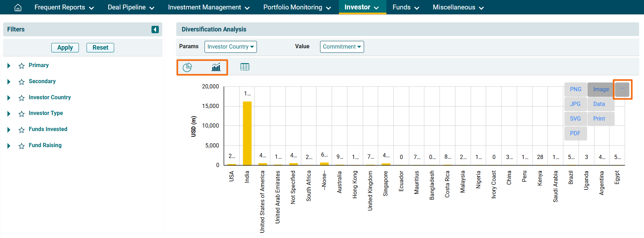
Task: Expand the Investor Country filter section
Action: coord(9,98)
